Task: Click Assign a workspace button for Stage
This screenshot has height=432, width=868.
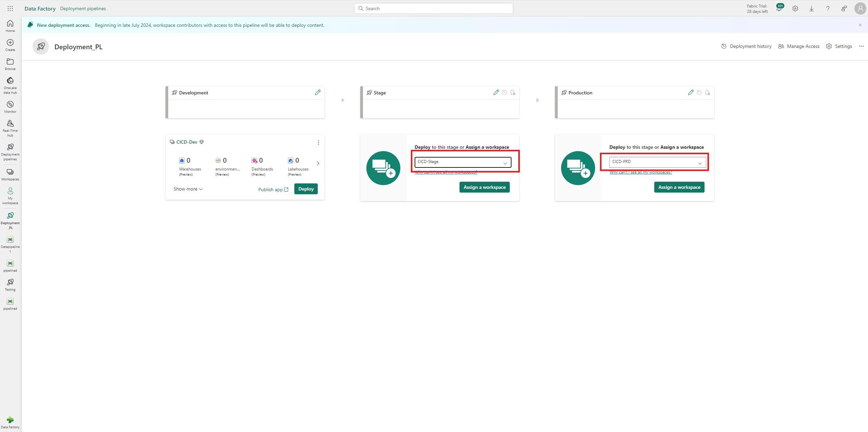Action: tap(484, 187)
